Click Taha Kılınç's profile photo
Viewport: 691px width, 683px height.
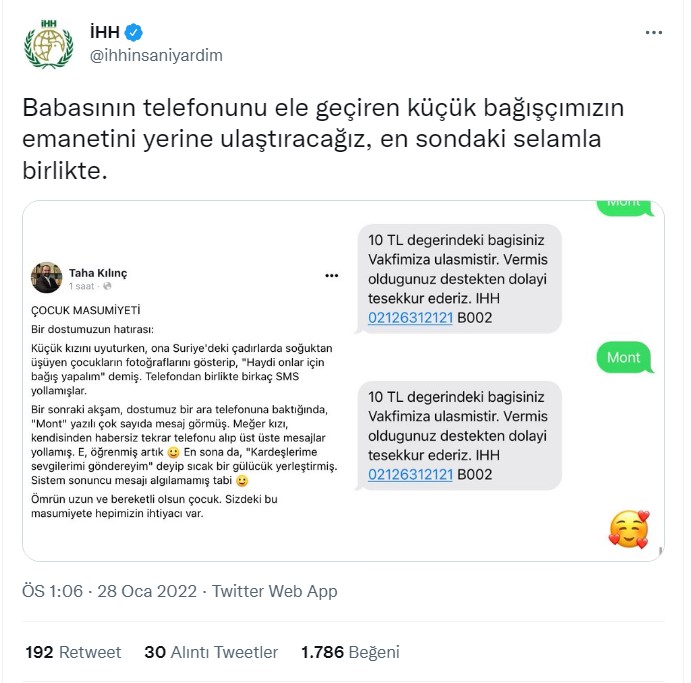46,277
